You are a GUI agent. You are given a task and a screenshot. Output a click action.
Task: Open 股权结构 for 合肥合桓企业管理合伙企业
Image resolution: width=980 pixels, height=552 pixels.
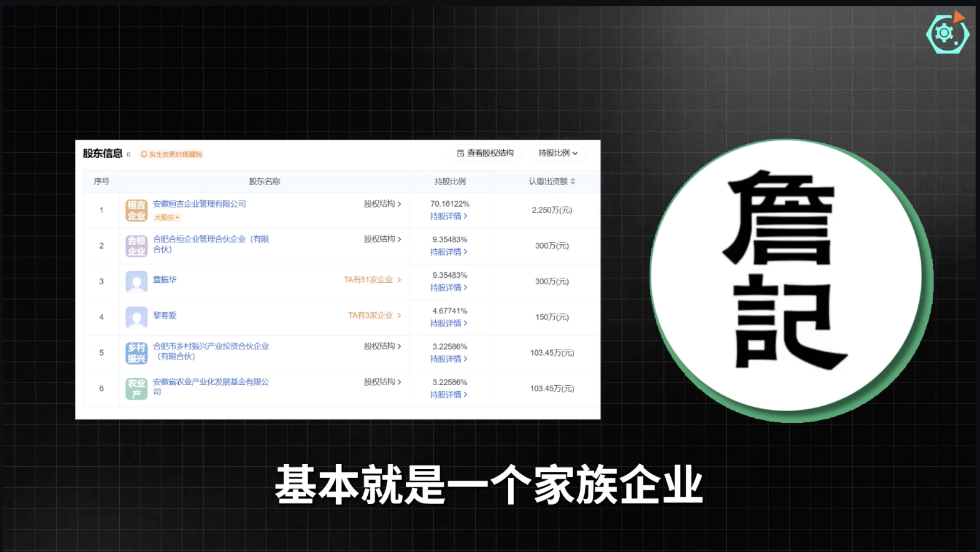pyautogui.click(x=382, y=239)
